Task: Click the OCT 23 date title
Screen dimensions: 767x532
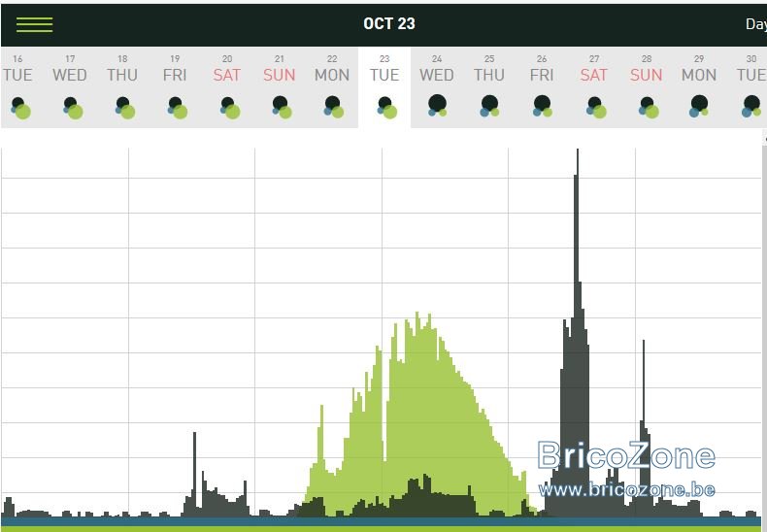Action: [389, 23]
